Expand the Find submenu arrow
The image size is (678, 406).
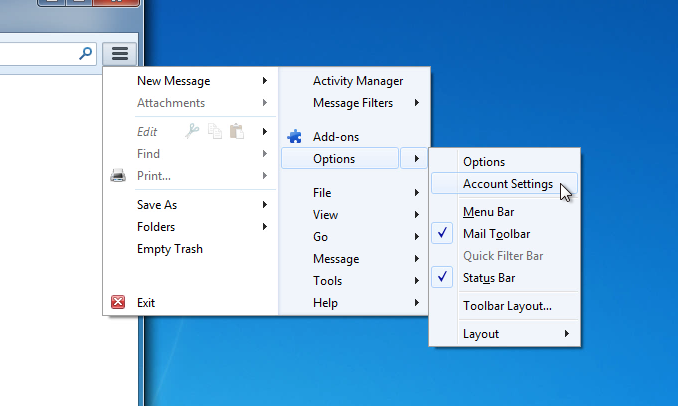click(x=265, y=153)
